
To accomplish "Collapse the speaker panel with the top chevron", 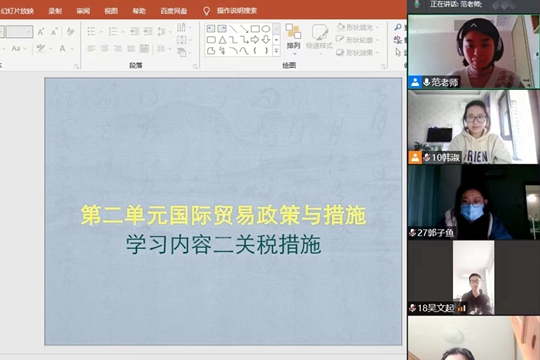I will coord(474,25).
